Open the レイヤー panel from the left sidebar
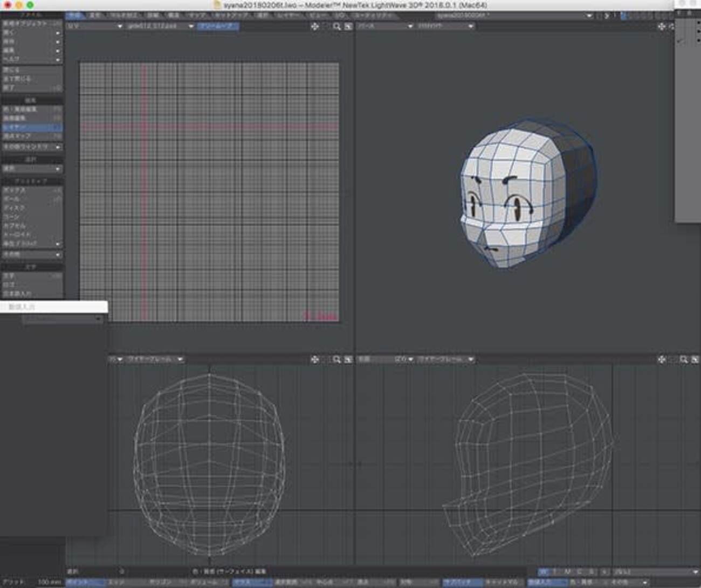 click(32, 128)
